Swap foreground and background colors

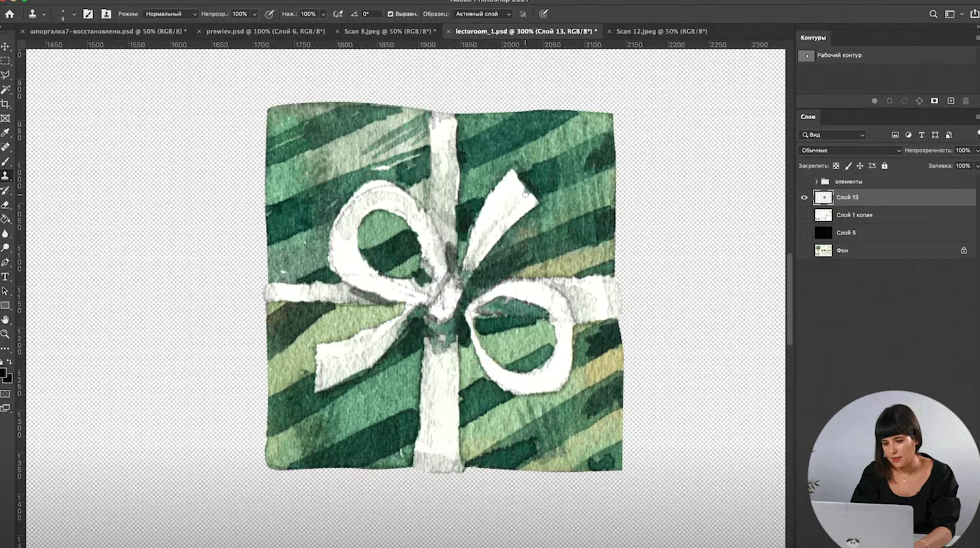pos(9,362)
